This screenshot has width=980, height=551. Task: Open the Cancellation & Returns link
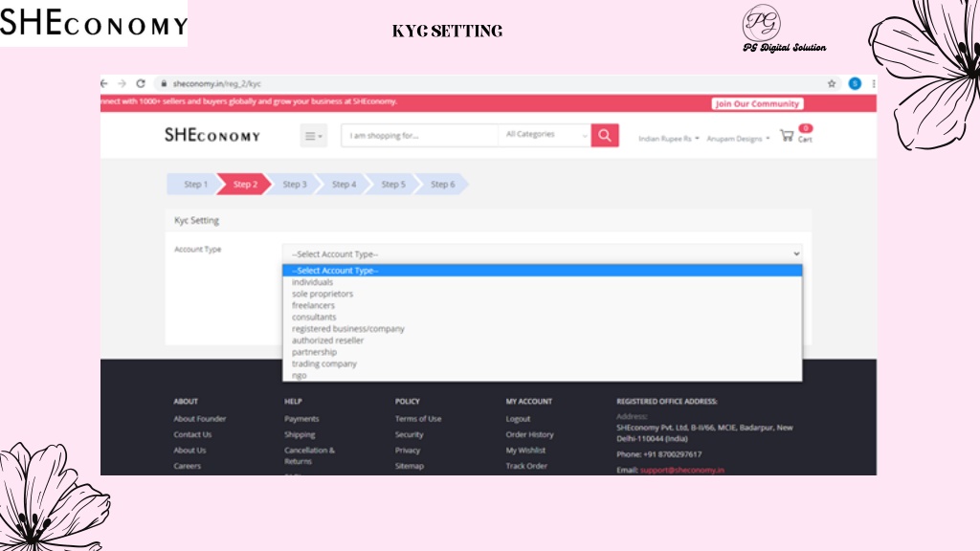pos(309,456)
